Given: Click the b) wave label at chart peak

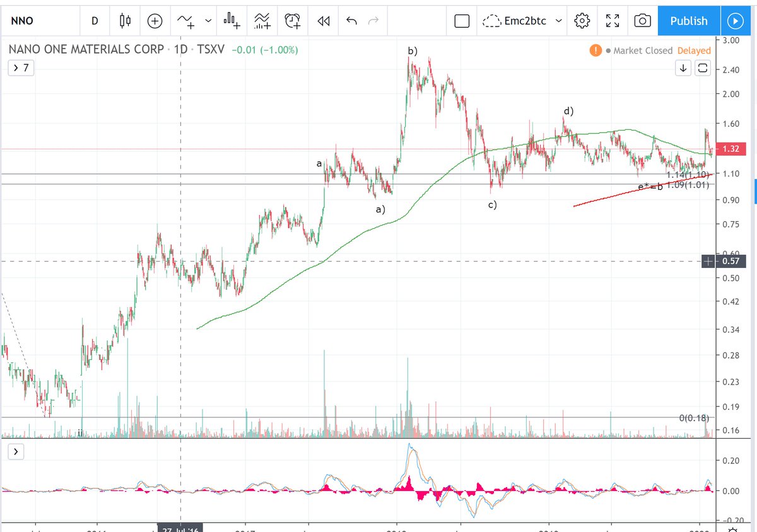Looking at the screenshot, I should (412, 50).
